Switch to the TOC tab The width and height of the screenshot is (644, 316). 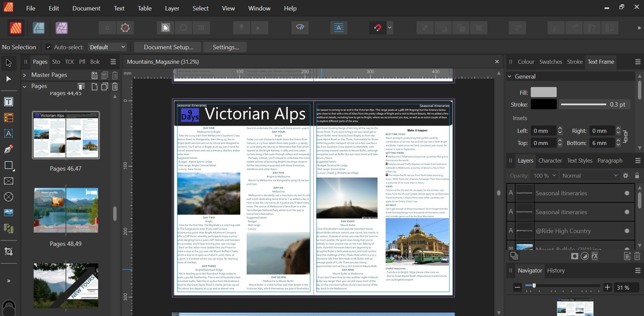click(69, 62)
